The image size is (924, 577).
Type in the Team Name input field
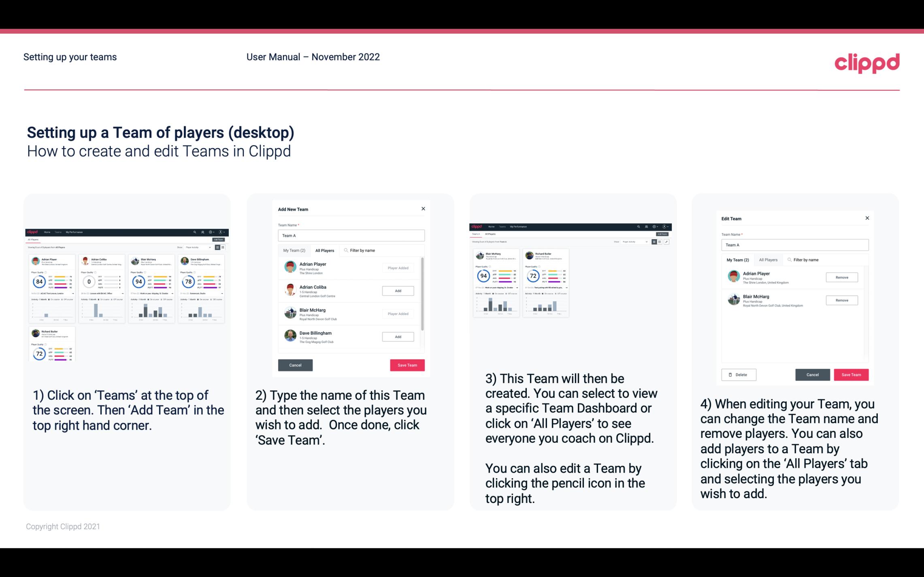click(351, 235)
